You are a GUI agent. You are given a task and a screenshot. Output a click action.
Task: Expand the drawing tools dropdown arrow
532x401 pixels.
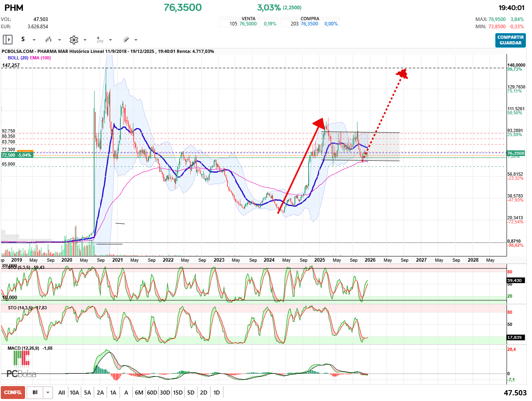tap(136, 40)
